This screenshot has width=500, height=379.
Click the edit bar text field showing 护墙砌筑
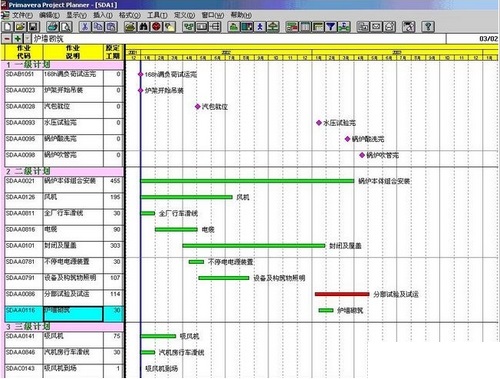pos(239,39)
